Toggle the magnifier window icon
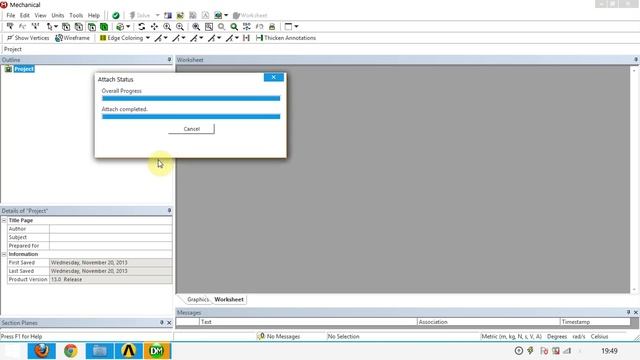 209,27
